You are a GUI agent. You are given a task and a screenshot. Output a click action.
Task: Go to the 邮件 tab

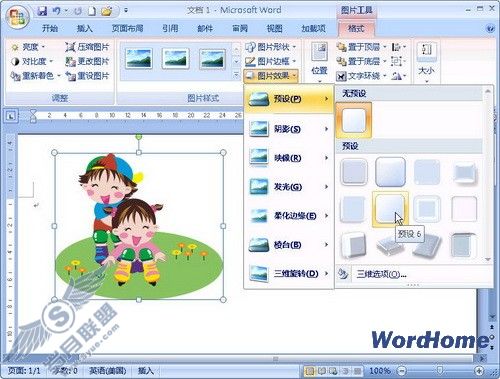click(x=205, y=29)
